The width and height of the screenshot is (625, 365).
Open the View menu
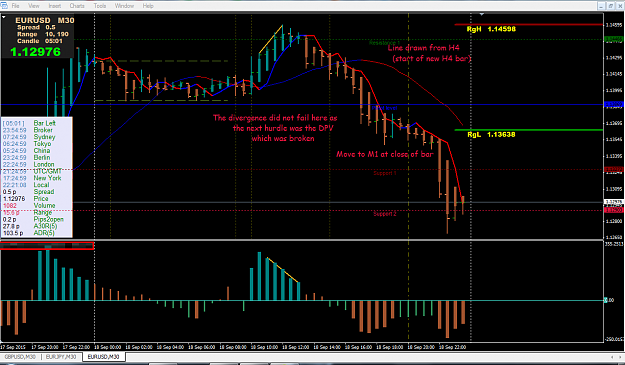click(34, 6)
